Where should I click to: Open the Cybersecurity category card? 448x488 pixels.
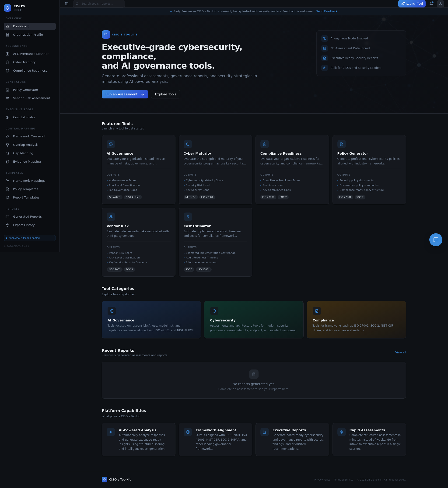(254, 320)
